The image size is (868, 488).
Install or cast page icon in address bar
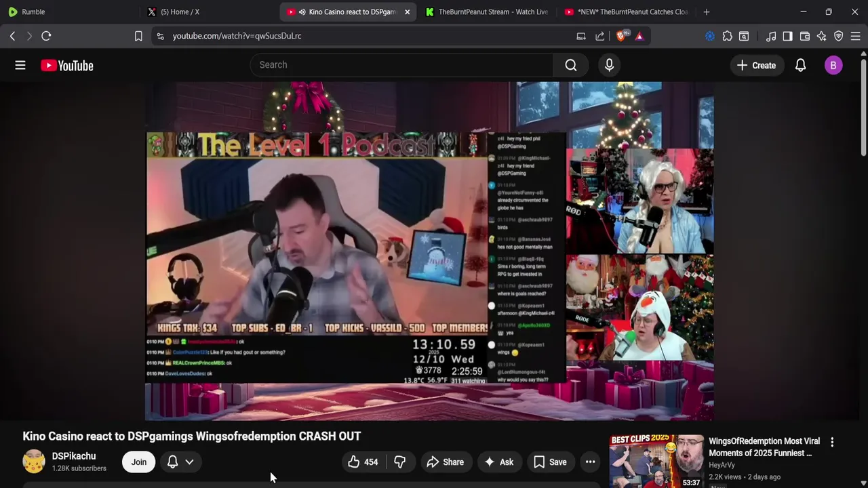tap(581, 36)
